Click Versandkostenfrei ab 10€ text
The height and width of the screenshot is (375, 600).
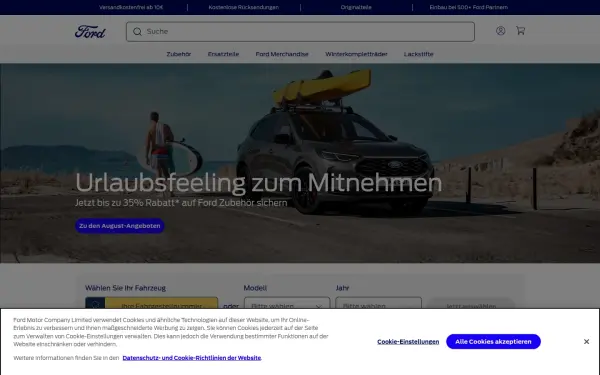click(131, 7)
